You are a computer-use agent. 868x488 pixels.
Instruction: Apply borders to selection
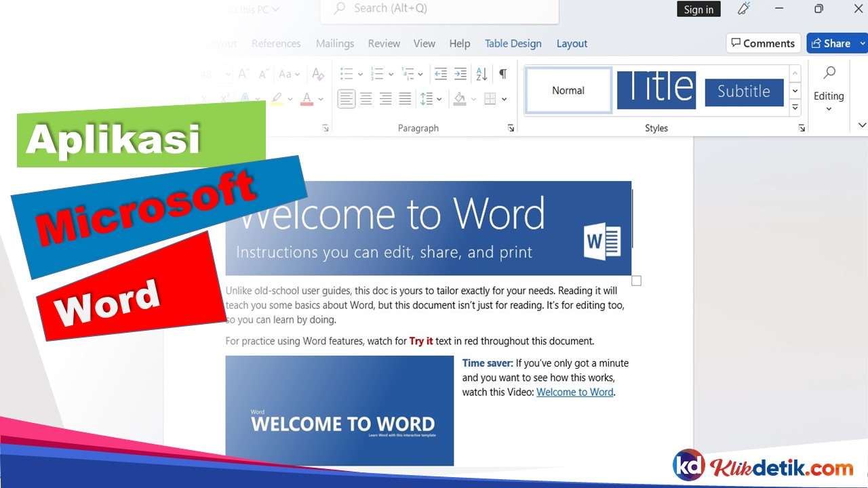491,99
